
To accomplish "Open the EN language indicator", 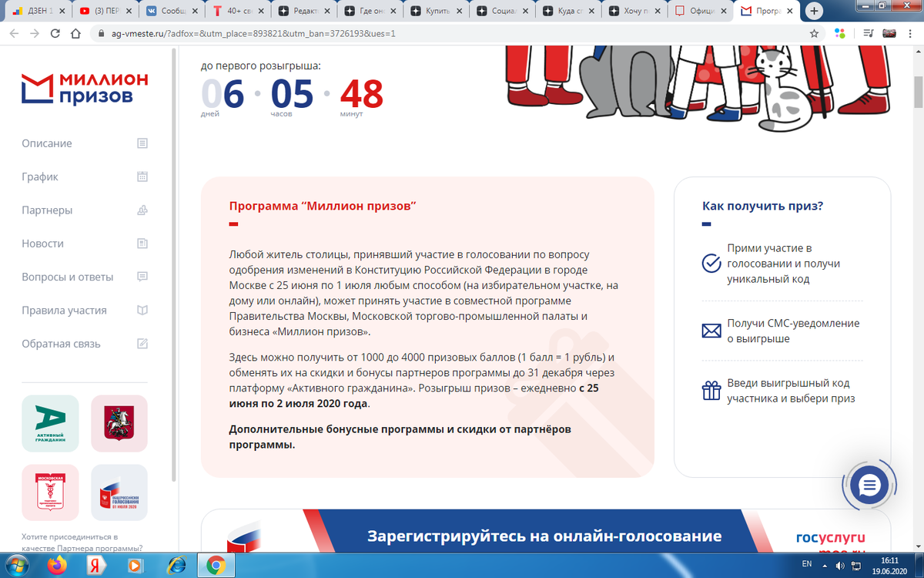I will click(807, 565).
